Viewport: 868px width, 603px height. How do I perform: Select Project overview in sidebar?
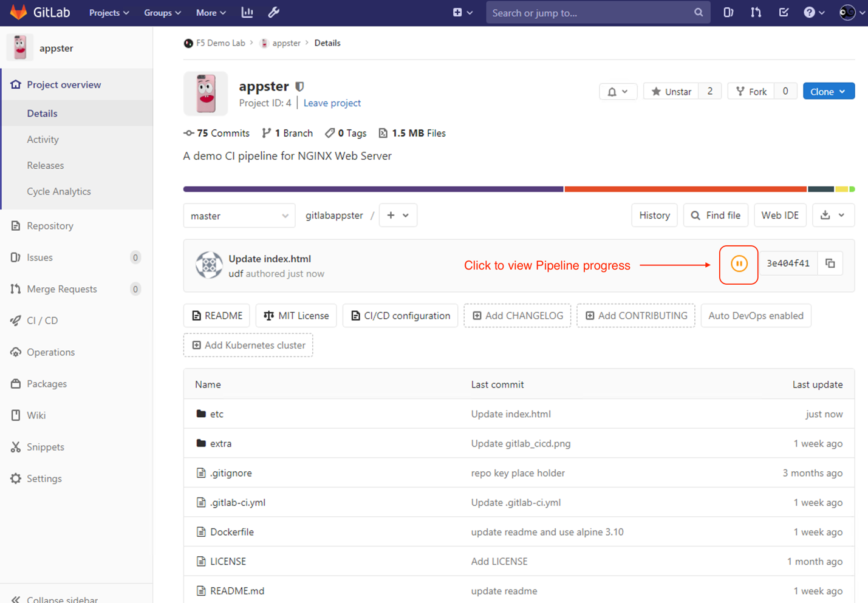77,84
